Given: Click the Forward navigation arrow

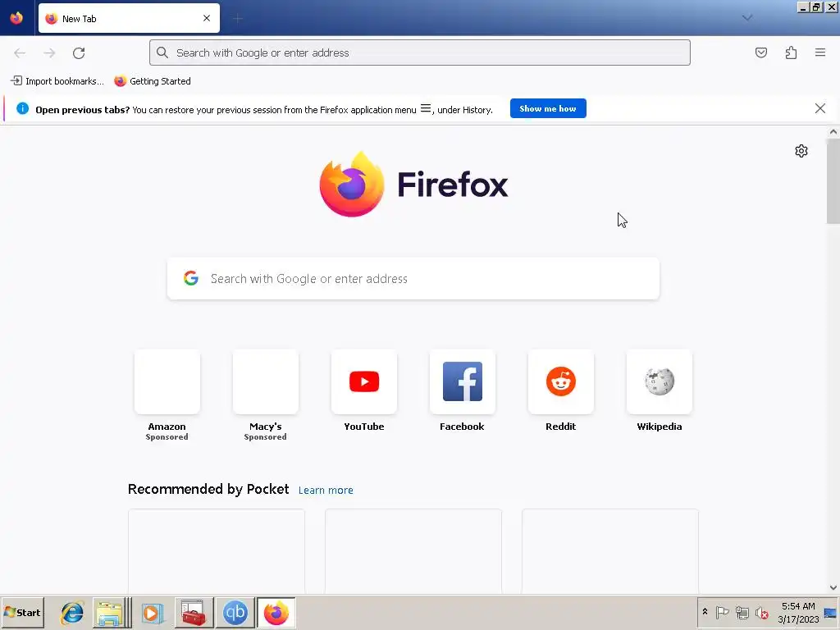Looking at the screenshot, I should [x=49, y=53].
